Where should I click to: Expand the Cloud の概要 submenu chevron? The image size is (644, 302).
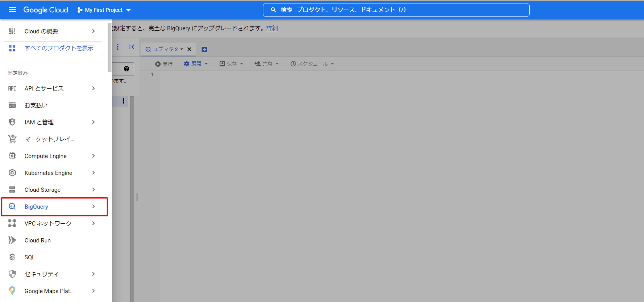(x=93, y=31)
